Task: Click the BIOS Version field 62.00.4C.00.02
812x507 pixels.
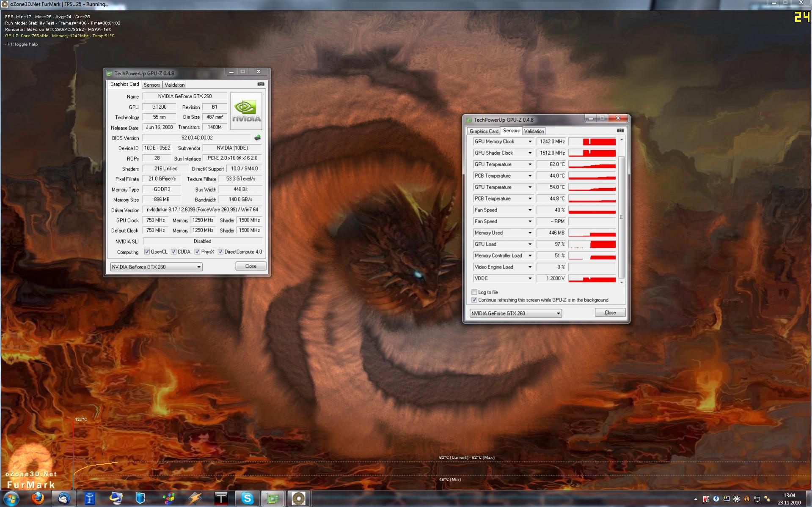Action: pyautogui.click(x=197, y=138)
